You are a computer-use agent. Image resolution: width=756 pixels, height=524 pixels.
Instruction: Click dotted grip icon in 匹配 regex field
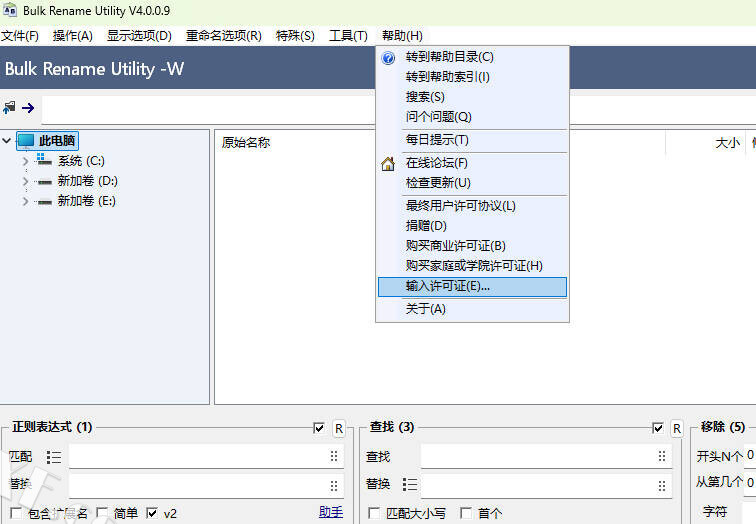click(334, 456)
